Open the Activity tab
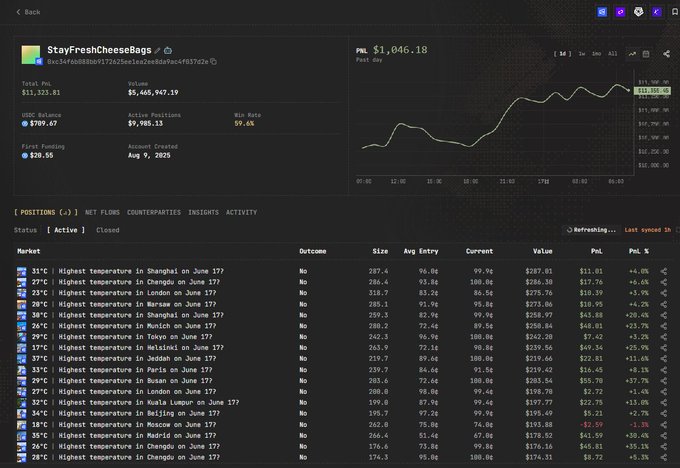The image size is (680, 468). (x=242, y=212)
